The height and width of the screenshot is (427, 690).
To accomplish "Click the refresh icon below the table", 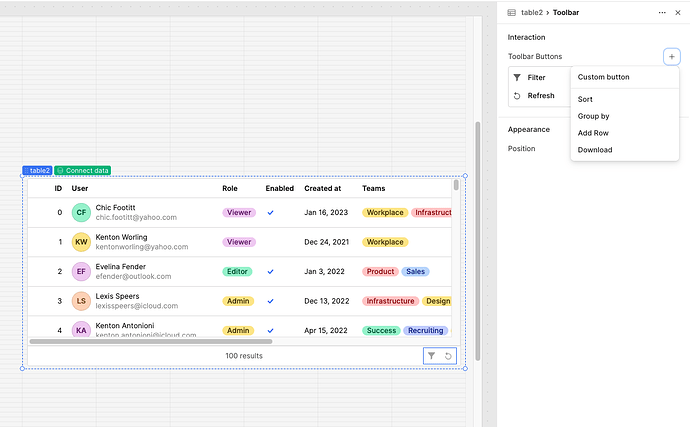I will 448,356.
